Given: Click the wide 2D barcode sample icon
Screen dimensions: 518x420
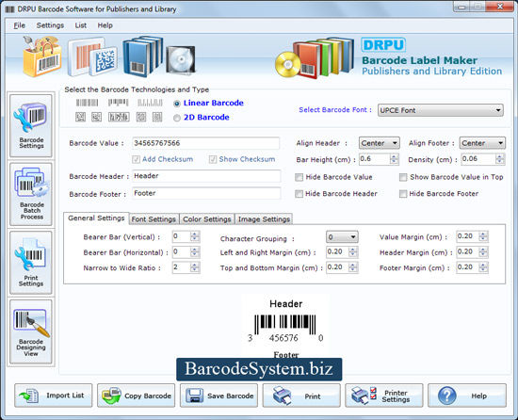Looking at the screenshot, I should [x=119, y=117].
